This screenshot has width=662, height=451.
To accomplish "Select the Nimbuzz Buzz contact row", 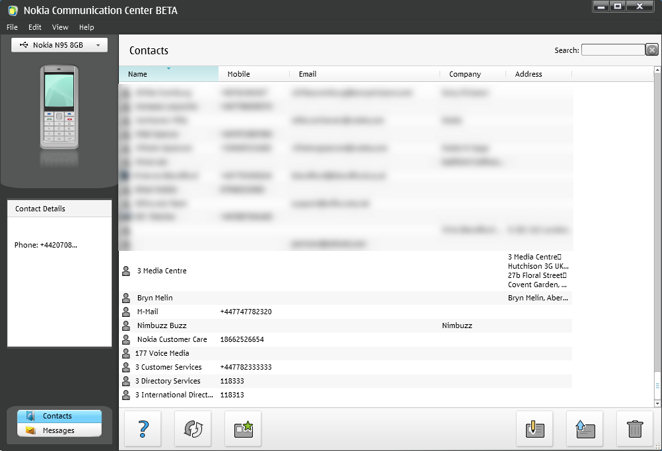I will click(162, 325).
